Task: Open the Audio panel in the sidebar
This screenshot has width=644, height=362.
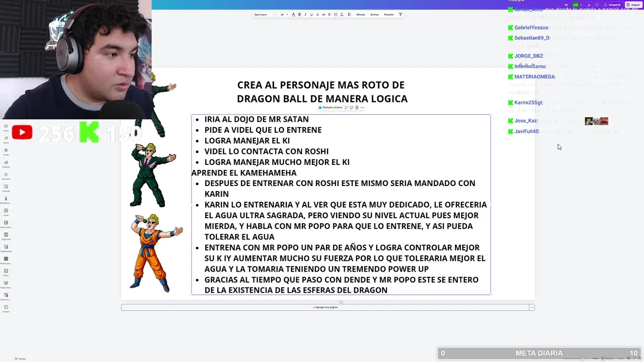Action: click(x=6, y=140)
